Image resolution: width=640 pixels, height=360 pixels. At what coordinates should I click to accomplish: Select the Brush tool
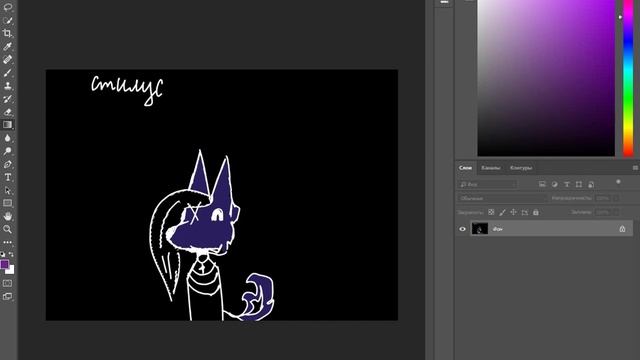pos(7,73)
